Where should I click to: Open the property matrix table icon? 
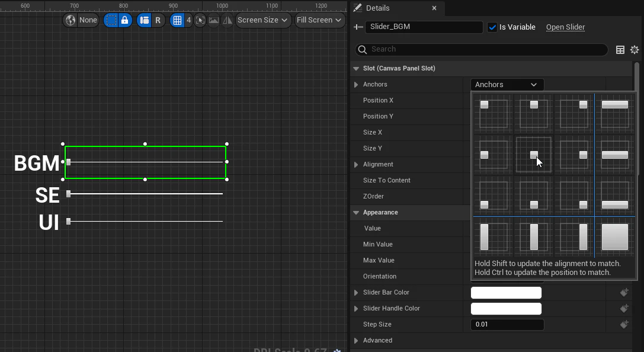(x=620, y=50)
